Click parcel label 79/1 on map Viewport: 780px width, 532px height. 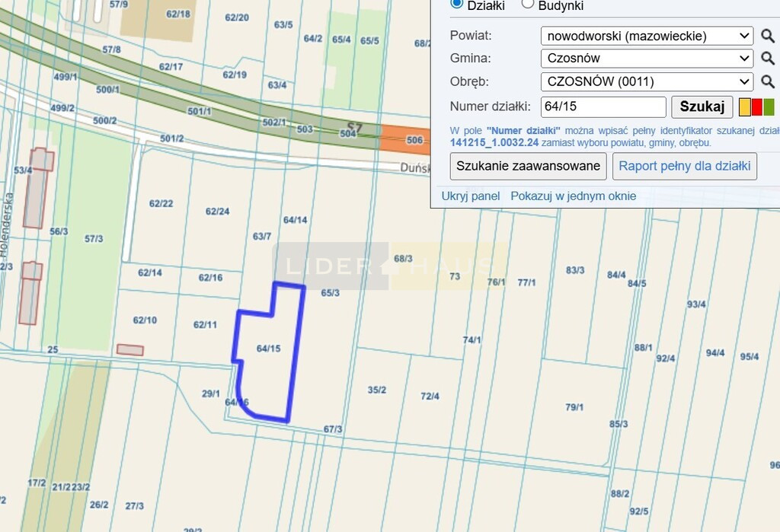[574, 407]
